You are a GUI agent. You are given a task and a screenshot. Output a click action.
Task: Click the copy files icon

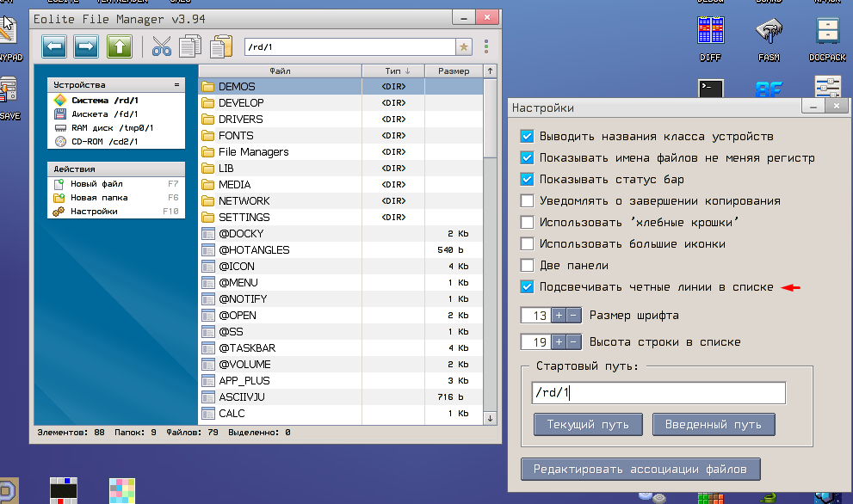pyautogui.click(x=190, y=46)
